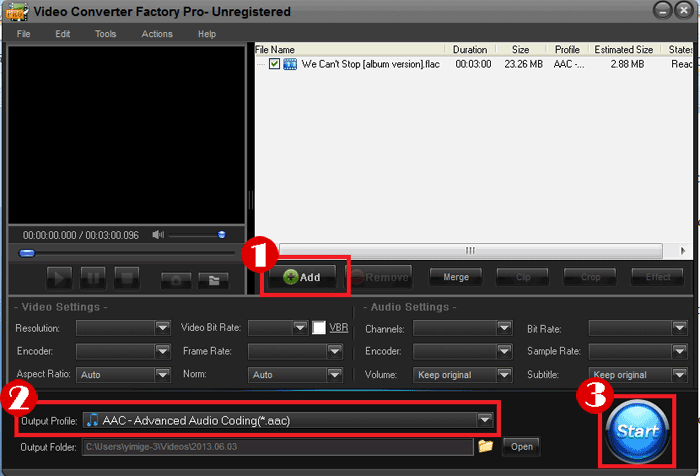700x476 pixels.
Task: Expand the video Encoder dropdown
Action: pos(162,351)
